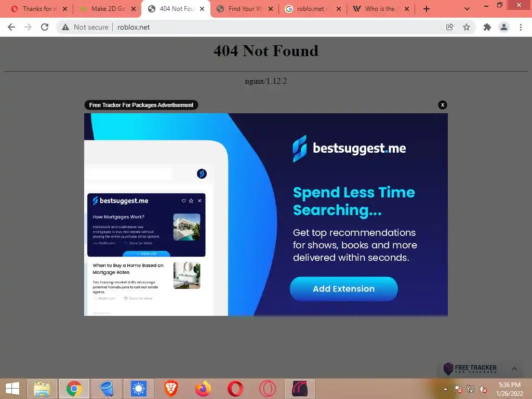The height and width of the screenshot is (399, 532).
Task: Close the 'Find Your W' tab
Action: [270, 9]
